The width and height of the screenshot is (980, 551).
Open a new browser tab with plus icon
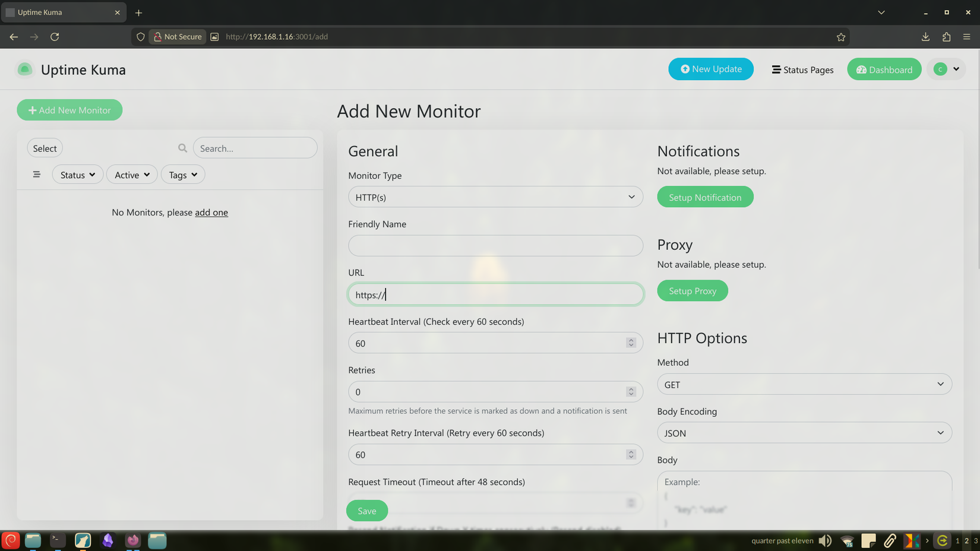point(138,12)
